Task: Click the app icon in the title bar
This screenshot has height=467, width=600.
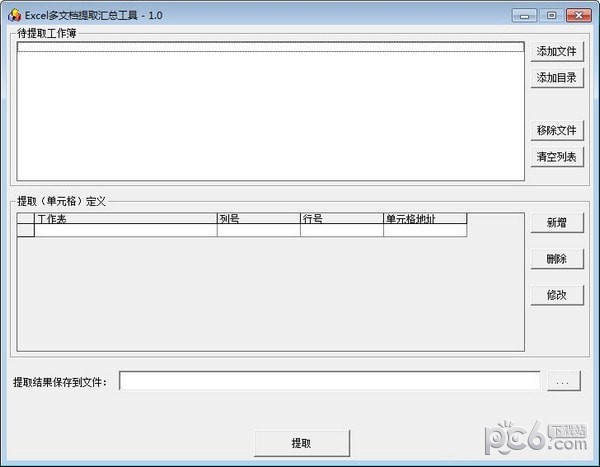Action: (x=15, y=14)
